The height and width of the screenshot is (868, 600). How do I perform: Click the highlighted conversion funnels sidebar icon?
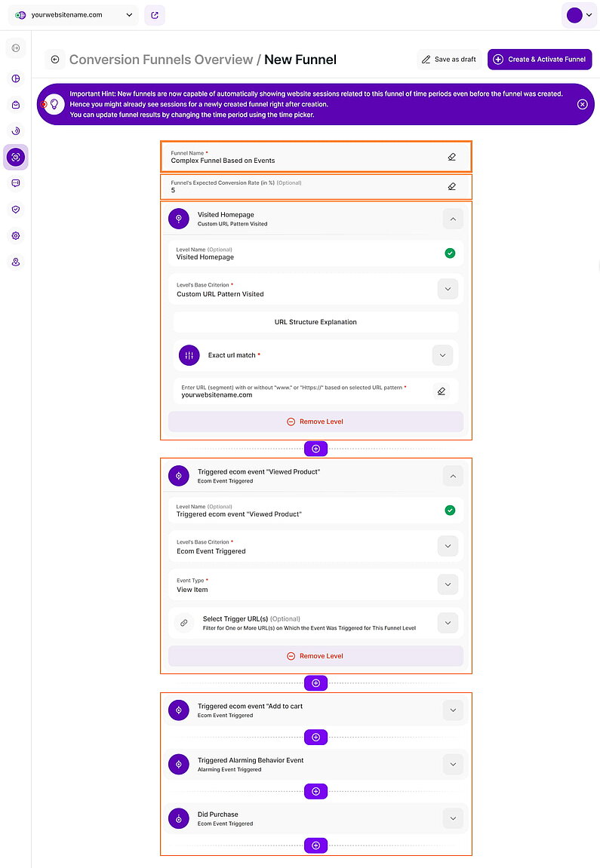[x=17, y=157]
